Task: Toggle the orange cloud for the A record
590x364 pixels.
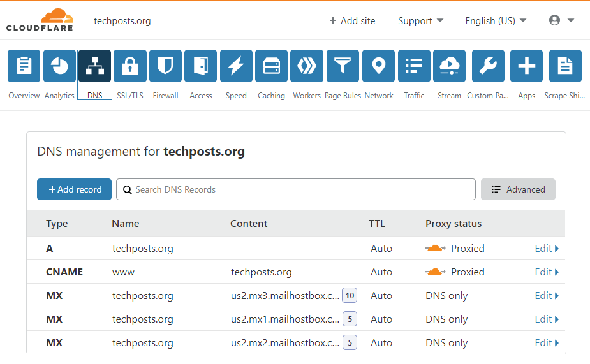Action: (x=436, y=248)
